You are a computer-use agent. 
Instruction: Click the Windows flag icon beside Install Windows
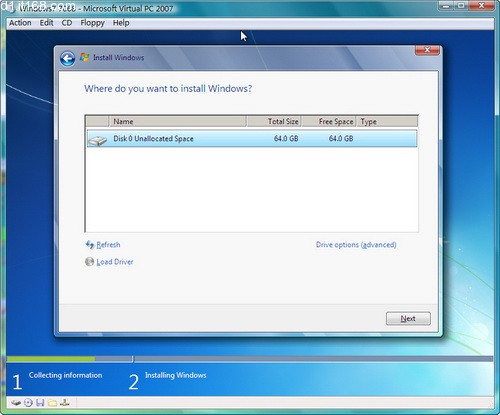tap(84, 57)
